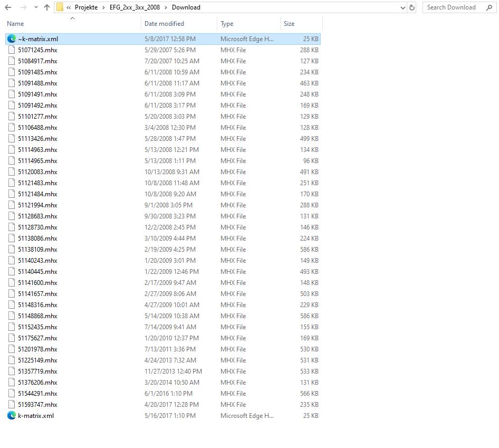Select the file name 51593747.mhx

coord(37,405)
